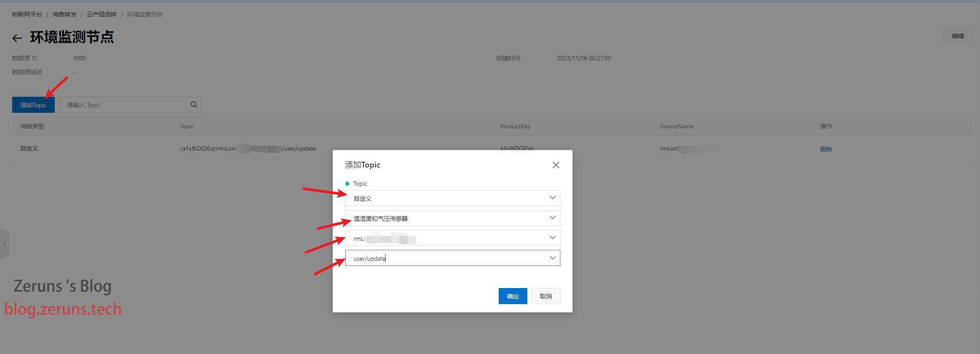Go to 物联网平台 in the breadcrumb
This screenshot has height=354, width=980.
pyautogui.click(x=27, y=14)
